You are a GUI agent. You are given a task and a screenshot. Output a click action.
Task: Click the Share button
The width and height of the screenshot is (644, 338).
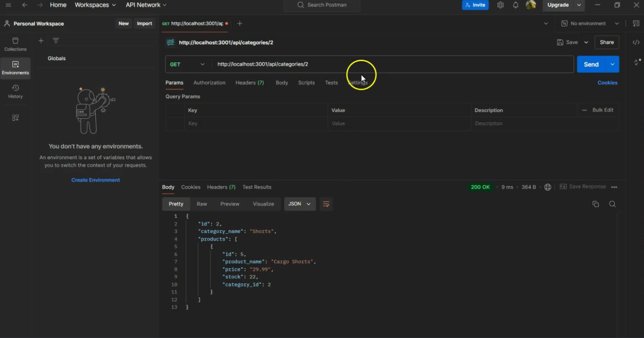click(x=607, y=42)
